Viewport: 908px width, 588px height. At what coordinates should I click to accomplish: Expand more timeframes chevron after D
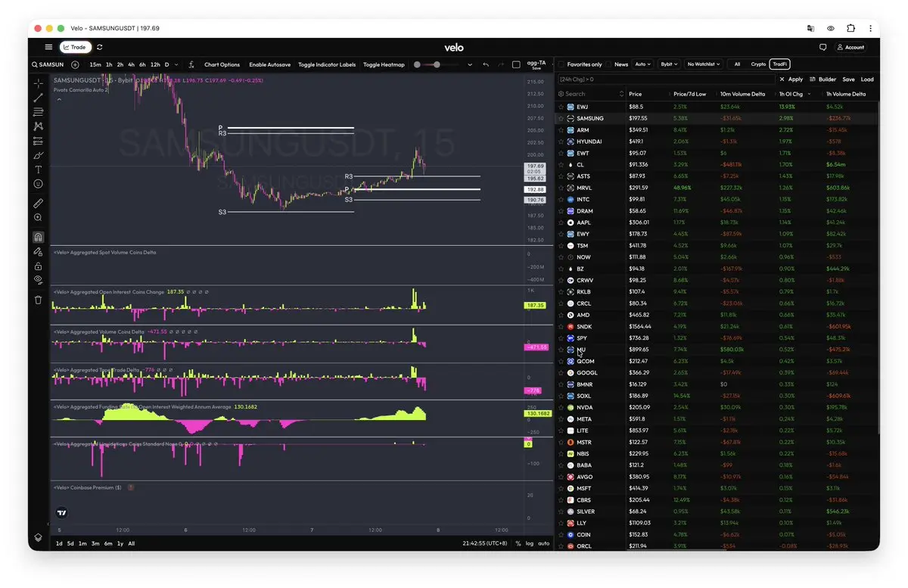pyautogui.click(x=176, y=64)
